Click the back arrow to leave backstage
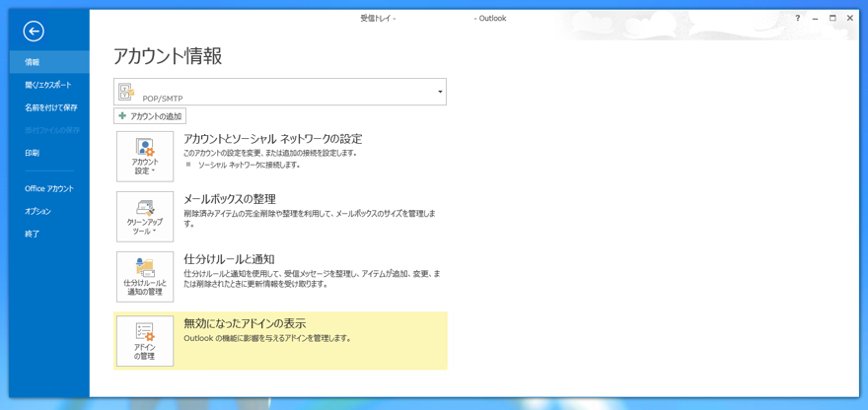 [x=34, y=32]
